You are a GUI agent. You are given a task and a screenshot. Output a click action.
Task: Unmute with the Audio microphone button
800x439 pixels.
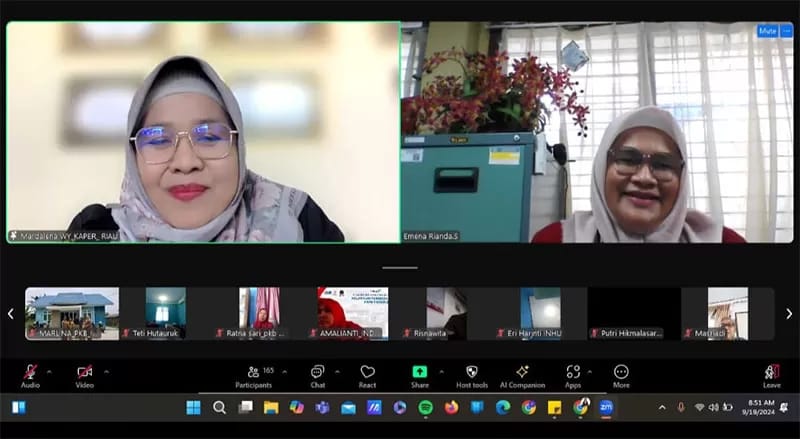pos(30,377)
